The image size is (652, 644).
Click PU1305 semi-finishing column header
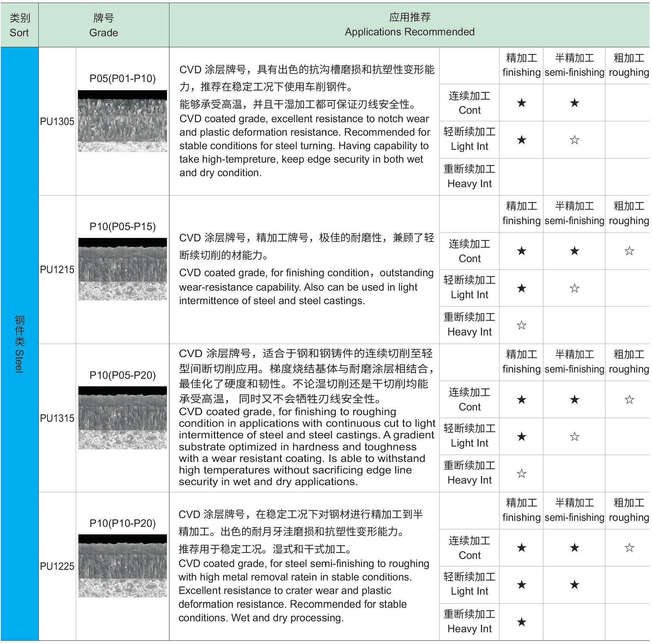click(x=574, y=65)
